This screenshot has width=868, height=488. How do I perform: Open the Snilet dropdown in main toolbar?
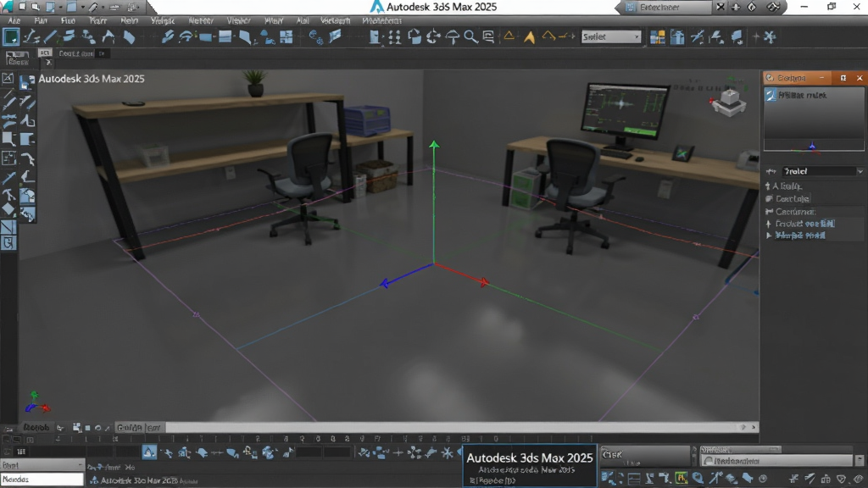(x=611, y=37)
